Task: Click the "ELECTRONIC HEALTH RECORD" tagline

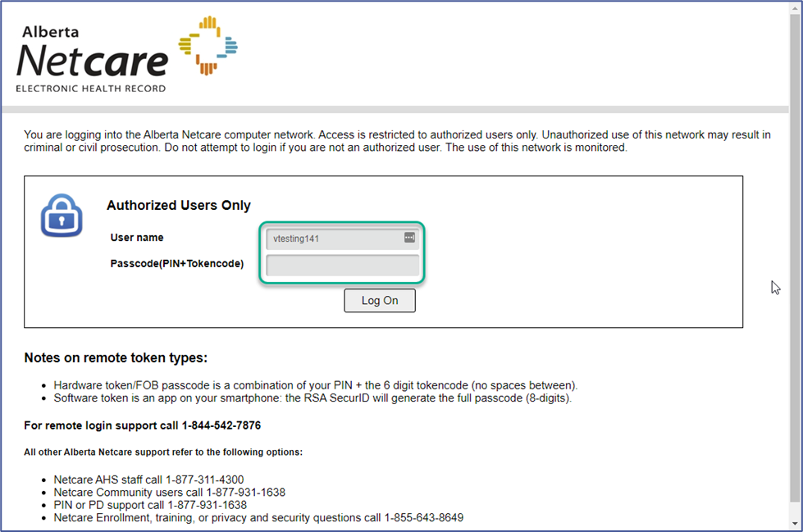Action: [91, 89]
